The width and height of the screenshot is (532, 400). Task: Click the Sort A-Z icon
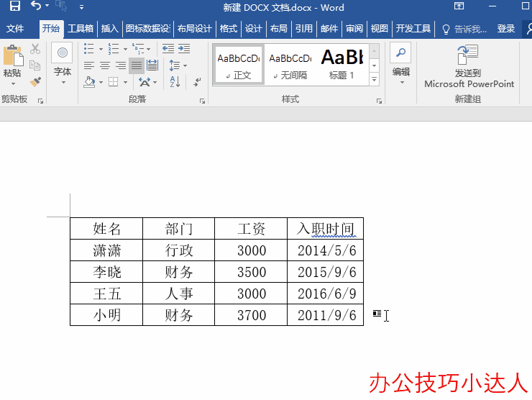(x=175, y=82)
